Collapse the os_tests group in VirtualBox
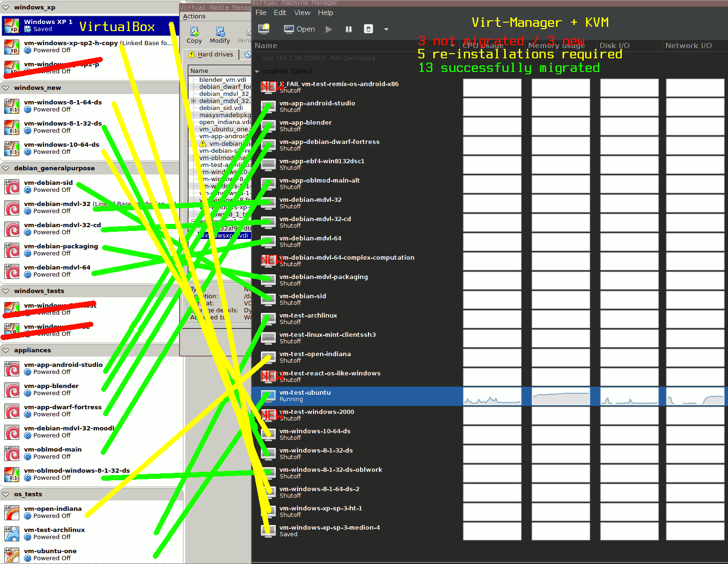This screenshot has height=564, width=728. 6,494
